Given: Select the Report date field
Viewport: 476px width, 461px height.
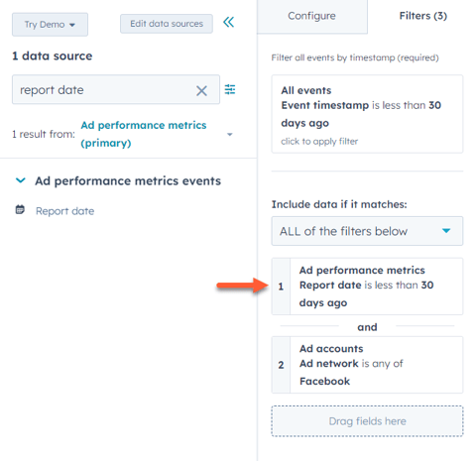Looking at the screenshot, I should pyautogui.click(x=64, y=211).
